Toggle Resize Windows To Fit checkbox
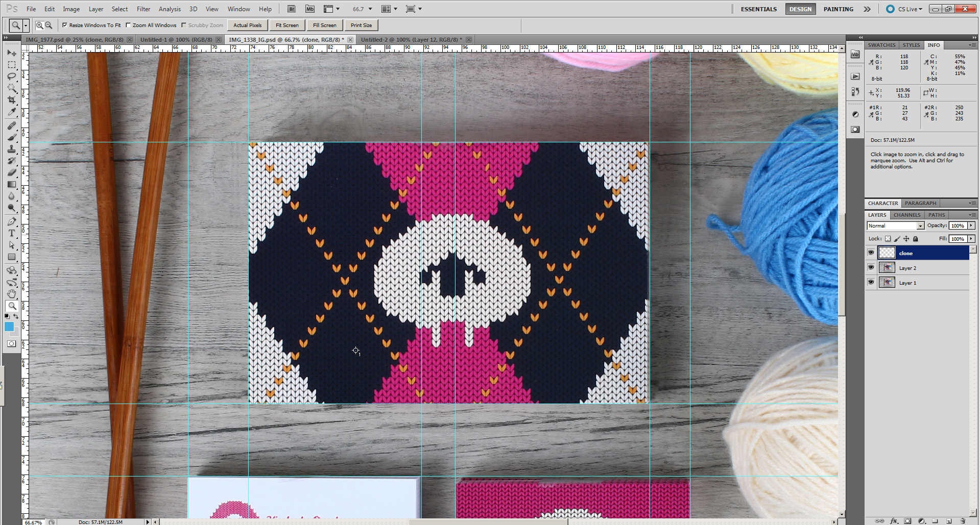Image resolution: width=980 pixels, height=525 pixels. tap(65, 25)
